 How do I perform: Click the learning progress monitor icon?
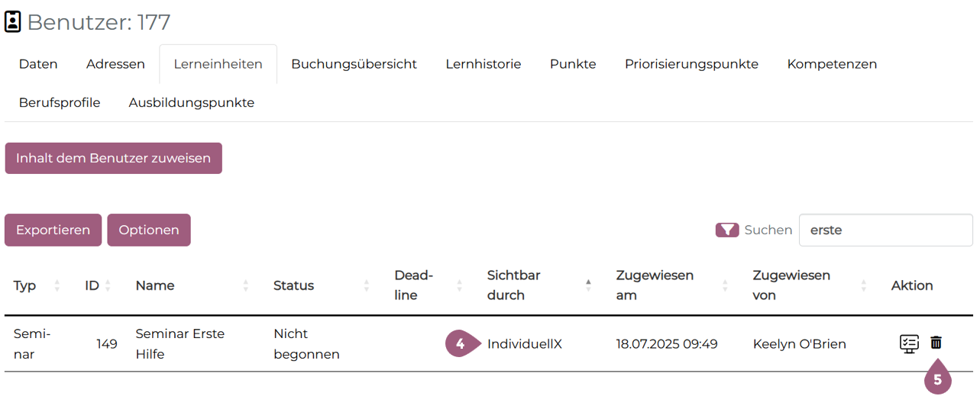pyautogui.click(x=908, y=343)
